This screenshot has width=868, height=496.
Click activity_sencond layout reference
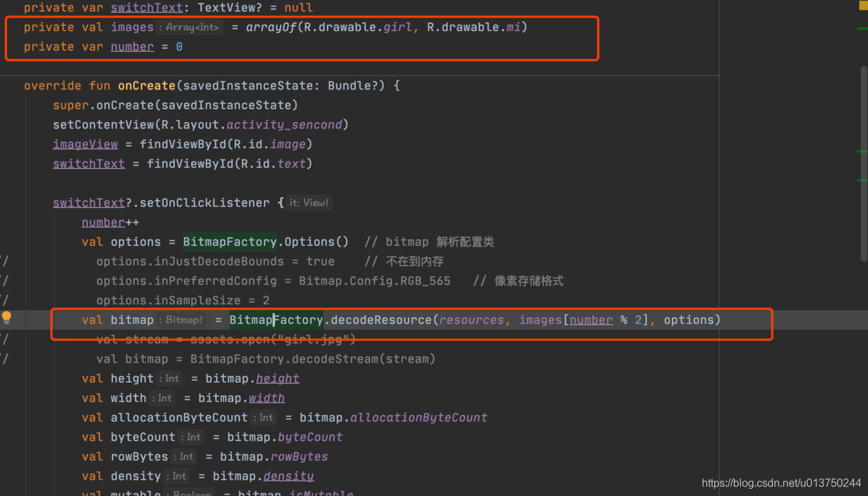coord(285,125)
